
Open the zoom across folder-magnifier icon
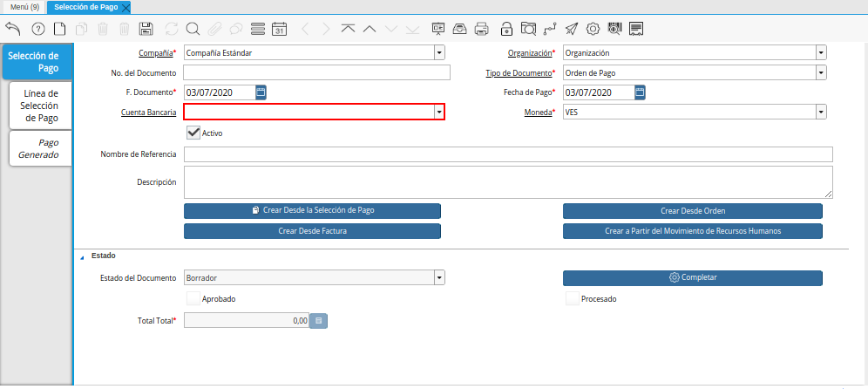click(x=529, y=29)
